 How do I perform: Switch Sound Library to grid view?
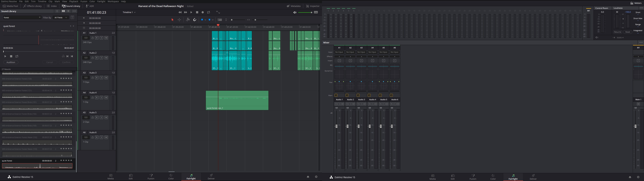pyautogui.click(x=63, y=11)
